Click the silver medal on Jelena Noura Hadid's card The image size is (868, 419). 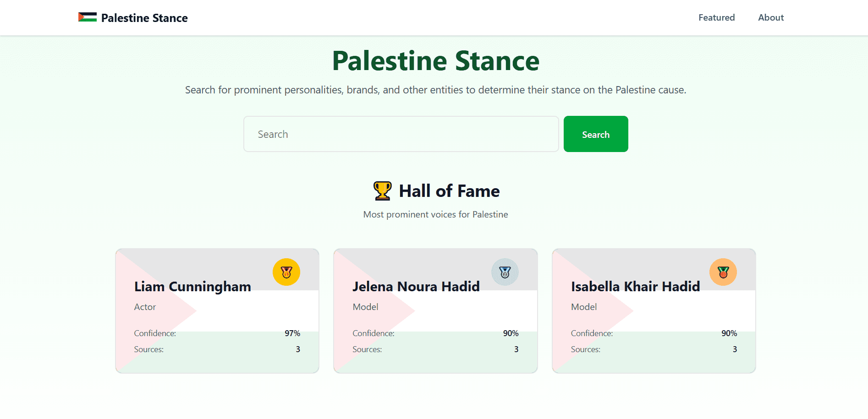tap(505, 272)
